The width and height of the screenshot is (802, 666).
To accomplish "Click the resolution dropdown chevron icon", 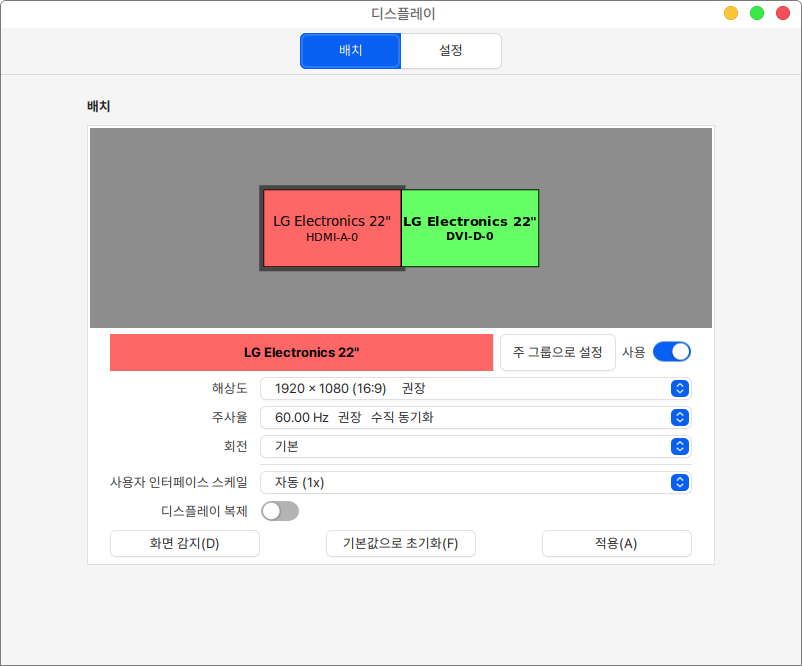I will [679, 388].
